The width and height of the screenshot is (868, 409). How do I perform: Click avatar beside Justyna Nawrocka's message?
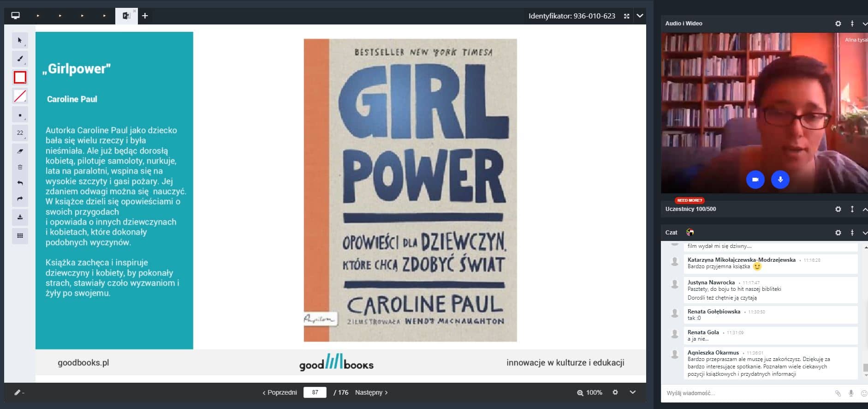pyautogui.click(x=675, y=284)
